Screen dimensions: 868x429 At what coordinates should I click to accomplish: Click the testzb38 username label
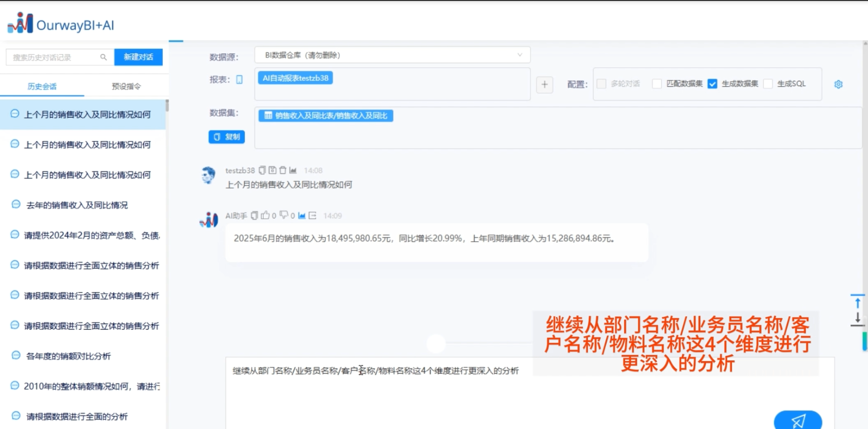pos(240,171)
